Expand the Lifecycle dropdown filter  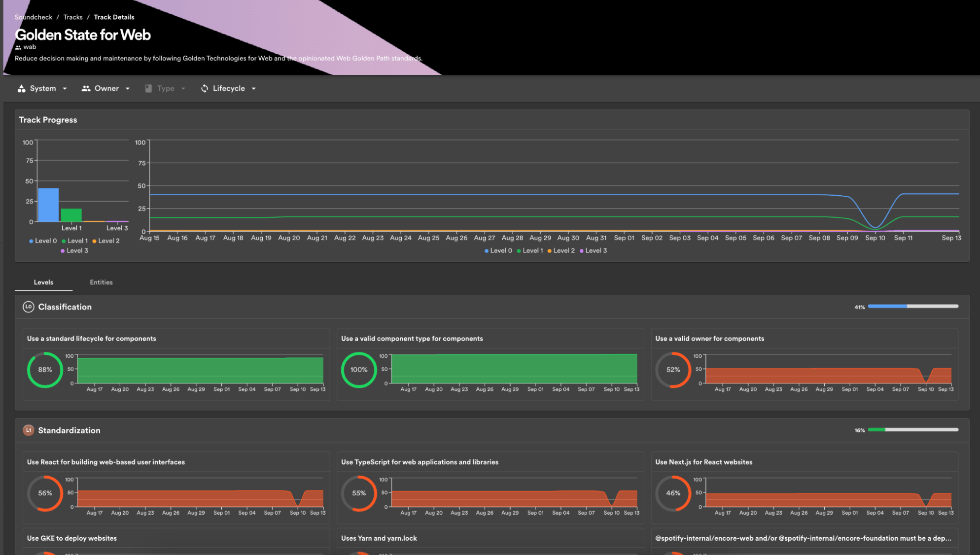(228, 88)
